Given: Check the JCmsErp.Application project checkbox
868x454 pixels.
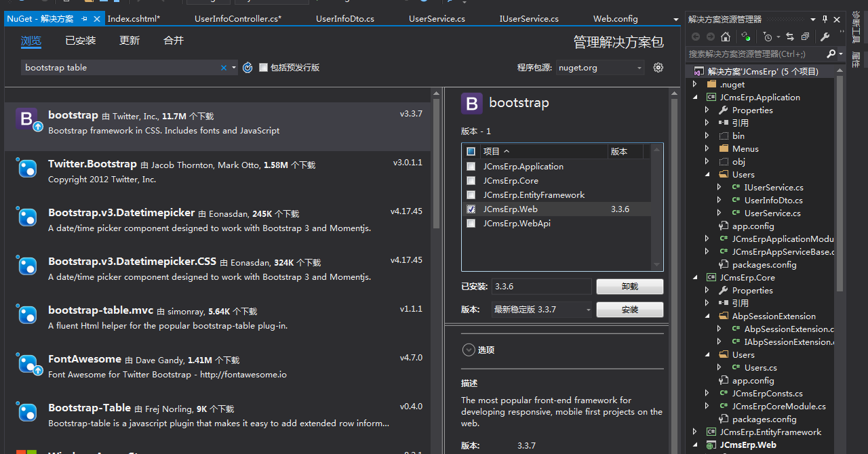Looking at the screenshot, I should (471, 166).
